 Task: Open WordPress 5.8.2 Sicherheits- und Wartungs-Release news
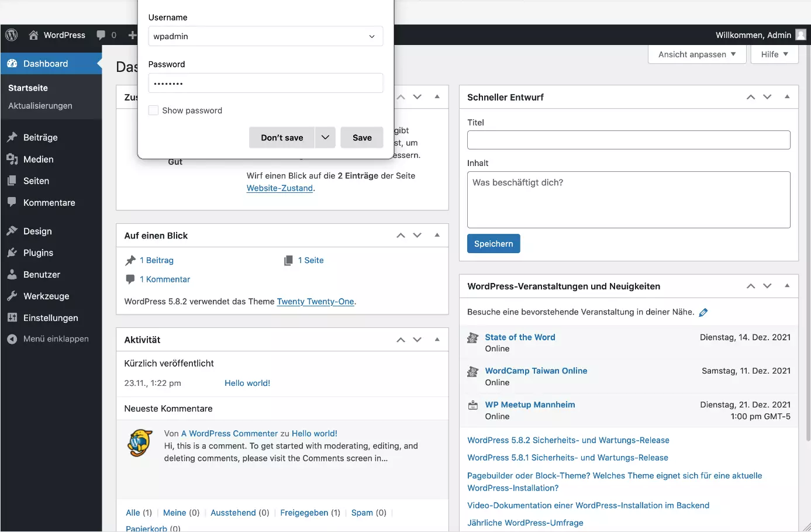tap(568, 440)
